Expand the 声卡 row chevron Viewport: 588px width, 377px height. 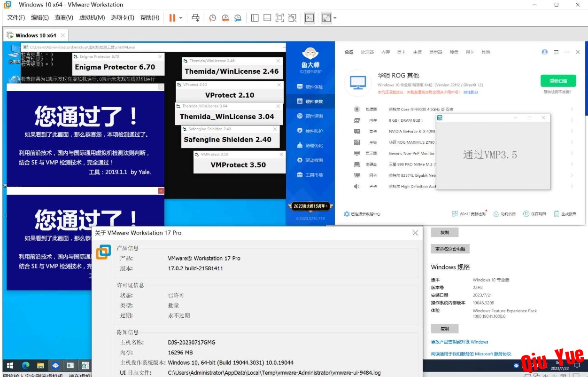pyautogui.click(x=572, y=187)
